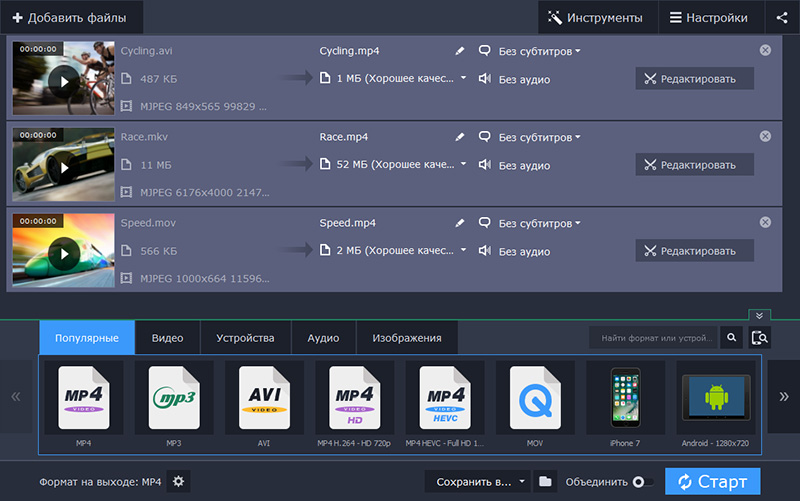
Task: Click pencil icon to rename Race.mp4
Action: (x=460, y=137)
